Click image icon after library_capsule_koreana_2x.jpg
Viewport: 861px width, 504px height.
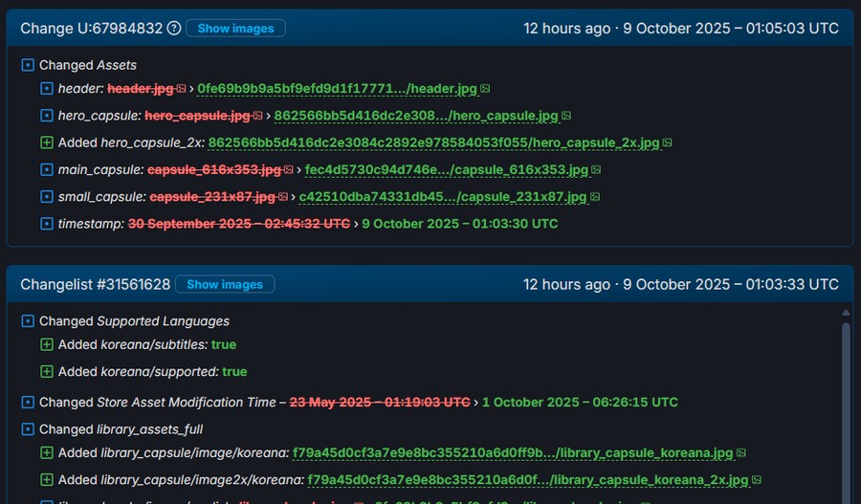click(756, 480)
